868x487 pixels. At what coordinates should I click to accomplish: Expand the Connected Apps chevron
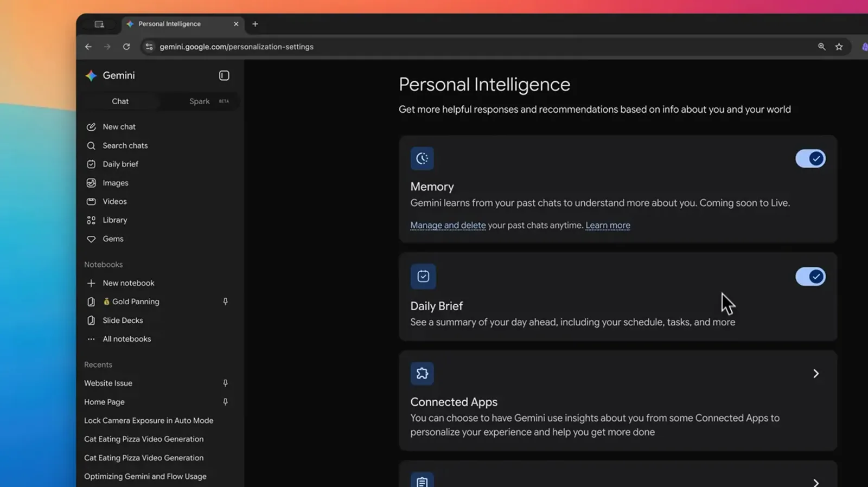point(816,374)
